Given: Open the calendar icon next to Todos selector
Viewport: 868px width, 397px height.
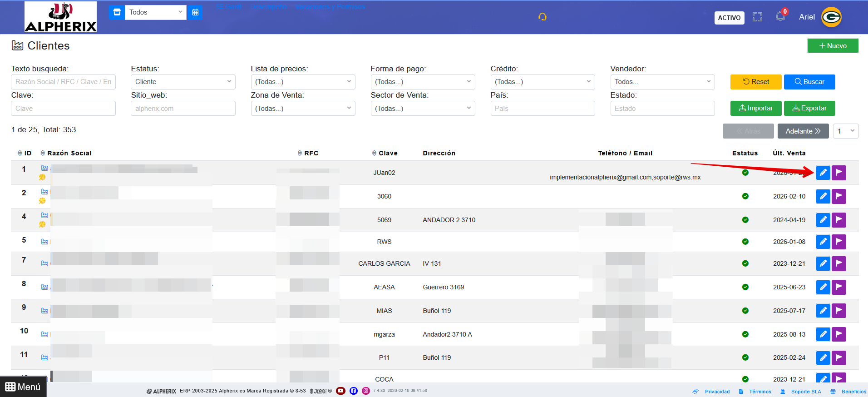Looking at the screenshot, I should 195,12.
